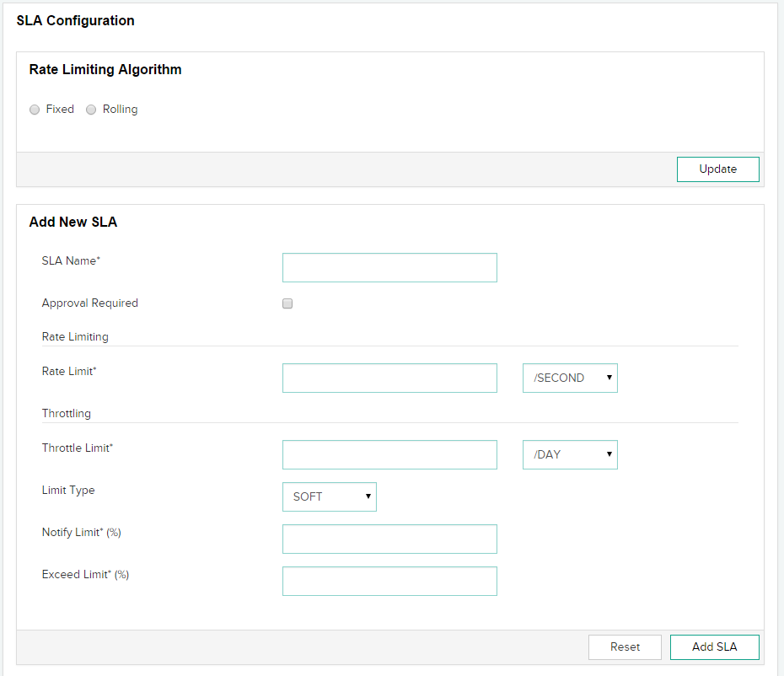Focus the SLA Name text field
784x676 pixels.
tap(389, 267)
